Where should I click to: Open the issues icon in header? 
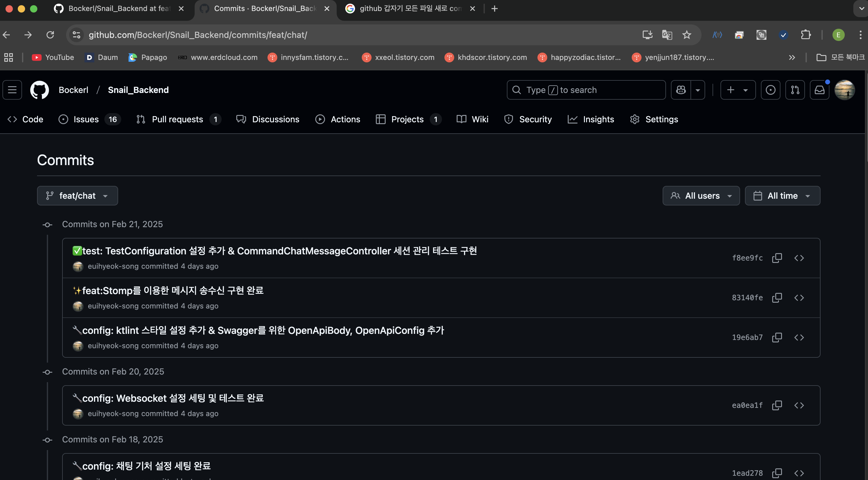[770, 90]
